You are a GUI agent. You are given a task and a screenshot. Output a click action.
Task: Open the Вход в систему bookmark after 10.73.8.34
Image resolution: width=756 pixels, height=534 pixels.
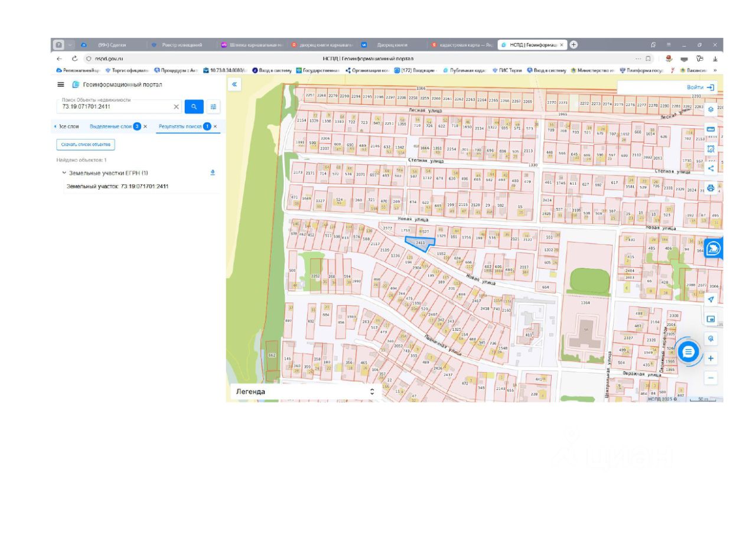click(x=272, y=70)
